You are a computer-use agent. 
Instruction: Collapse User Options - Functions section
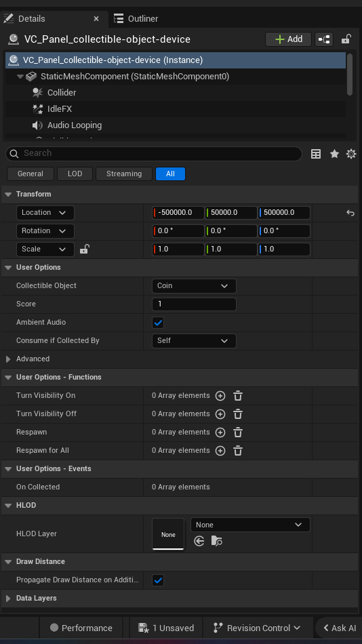coord(8,378)
